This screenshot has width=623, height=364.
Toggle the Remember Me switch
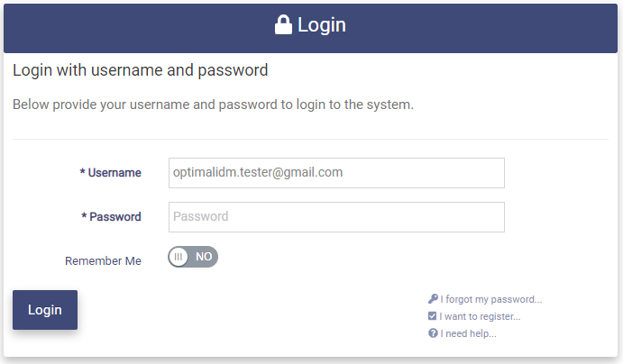pos(193,257)
